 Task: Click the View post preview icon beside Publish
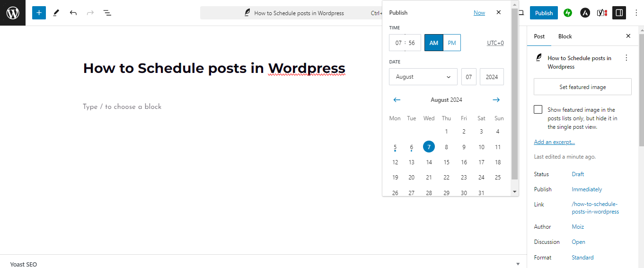[x=521, y=13]
